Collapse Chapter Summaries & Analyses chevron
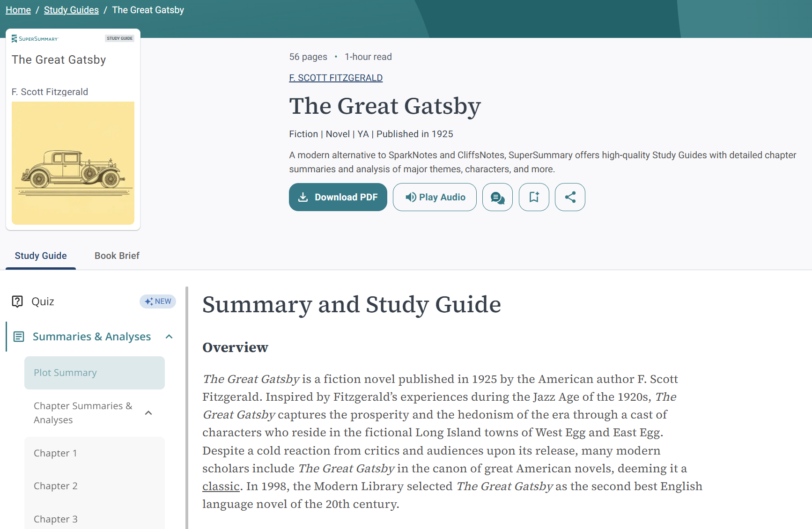The image size is (812, 529). click(x=148, y=413)
